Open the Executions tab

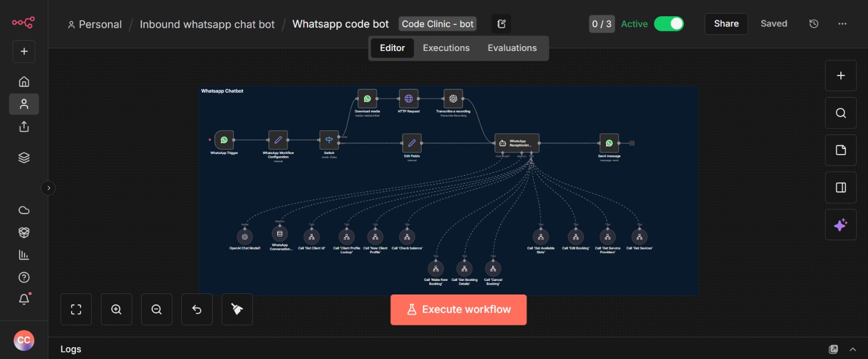pos(446,48)
